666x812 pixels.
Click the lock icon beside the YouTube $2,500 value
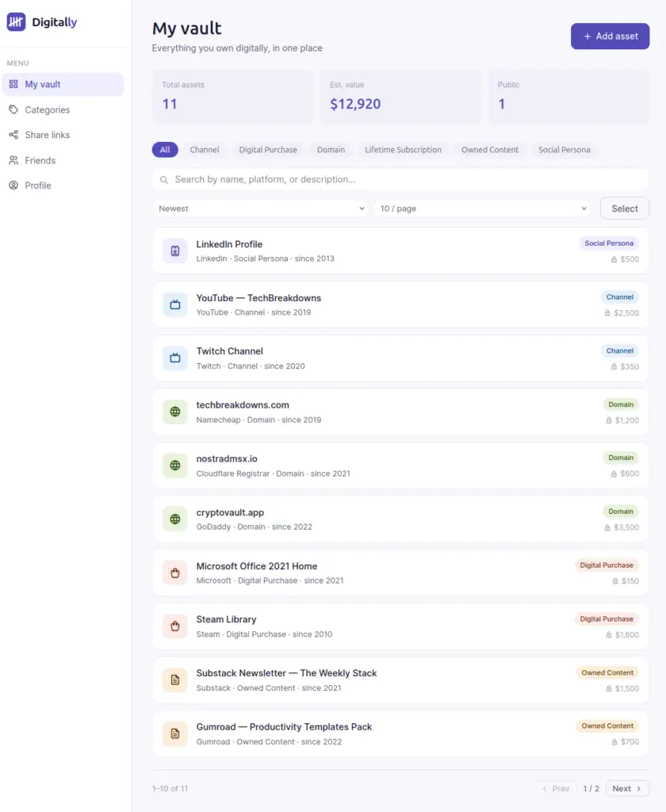tap(607, 312)
